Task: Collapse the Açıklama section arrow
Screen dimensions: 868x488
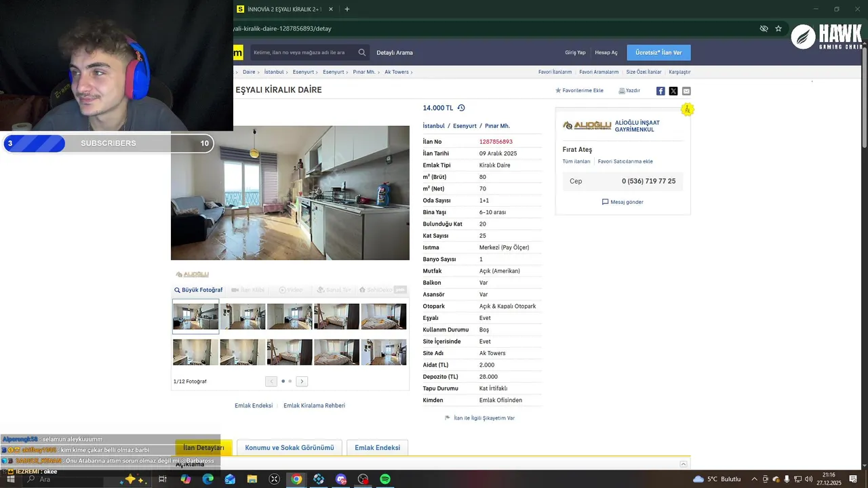Action: point(684,464)
